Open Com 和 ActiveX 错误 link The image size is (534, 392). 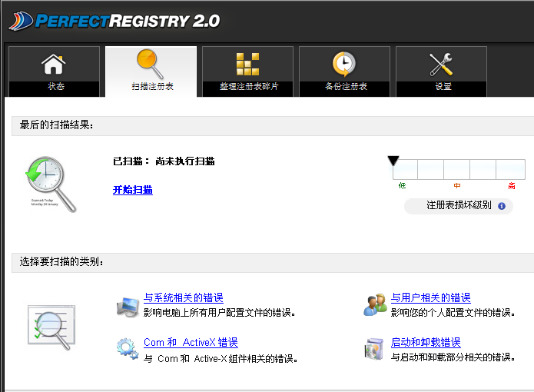point(191,342)
